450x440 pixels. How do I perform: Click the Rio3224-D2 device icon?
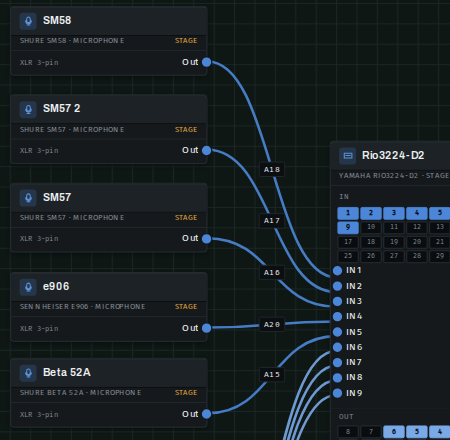click(348, 156)
